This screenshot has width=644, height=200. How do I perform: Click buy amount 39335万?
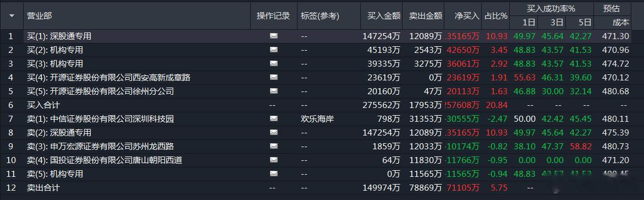coord(384,64)
